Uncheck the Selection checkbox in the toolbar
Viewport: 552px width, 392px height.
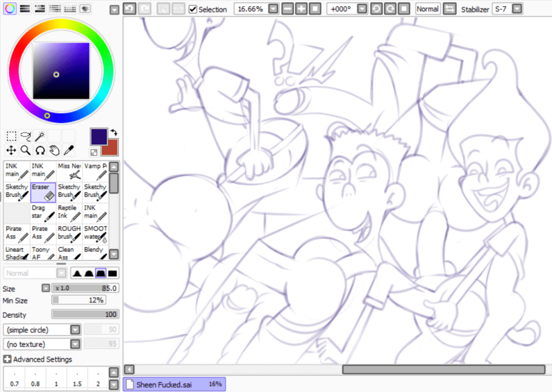point(192,9)
